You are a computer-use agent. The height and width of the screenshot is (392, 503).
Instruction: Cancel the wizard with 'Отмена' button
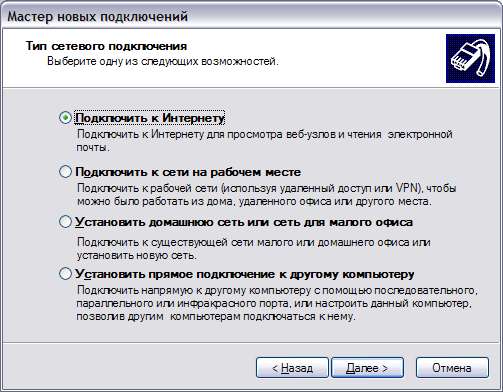click(452, 368)
